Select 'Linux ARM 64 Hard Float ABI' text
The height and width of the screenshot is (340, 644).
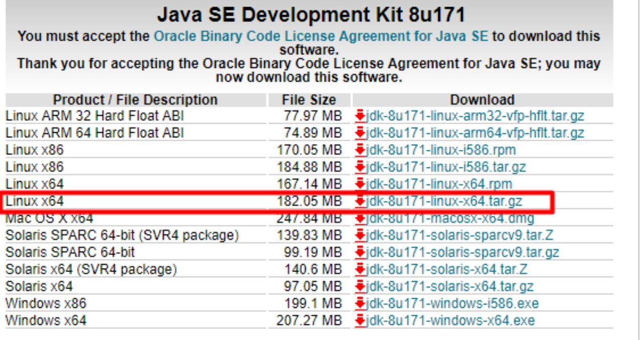pos(95,133)
